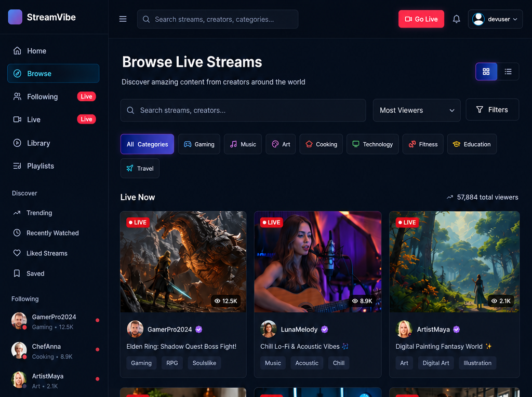Click the Illustration tag

[x=477, y=363]
